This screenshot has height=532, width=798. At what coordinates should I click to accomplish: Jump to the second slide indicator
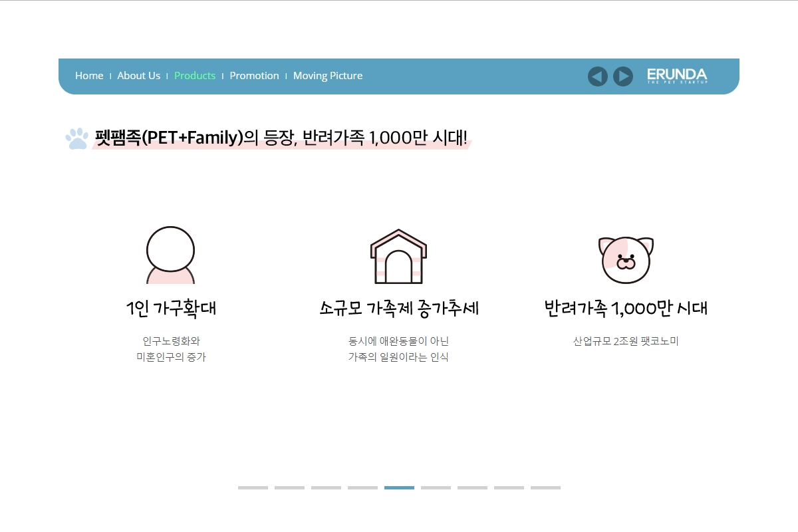tap(289, 487)
